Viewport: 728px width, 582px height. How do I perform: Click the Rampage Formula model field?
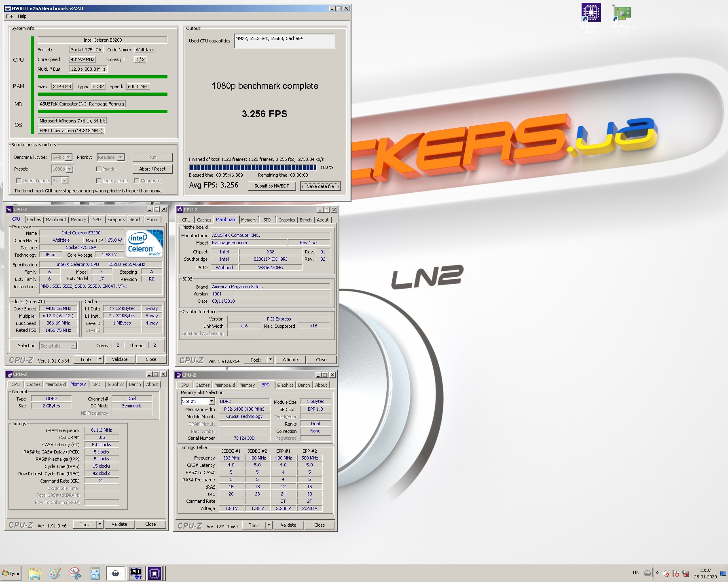(x=249, y=242)
